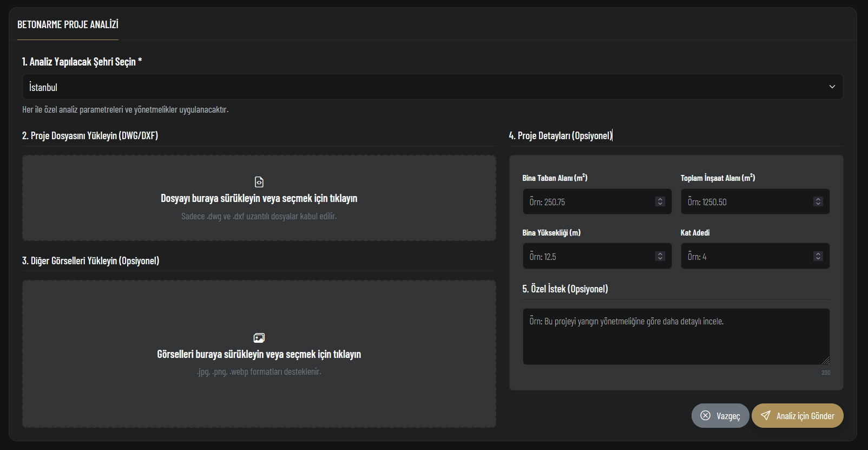Click the circled X icon on Vazgeç
This screenshot has height=450, width=868.
[x=705, y=415]
